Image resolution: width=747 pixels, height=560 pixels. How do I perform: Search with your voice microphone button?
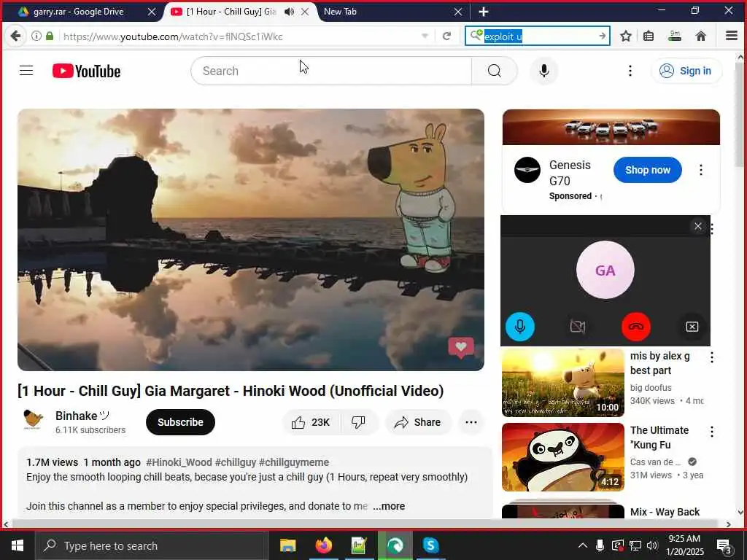(x=544, y=71)
